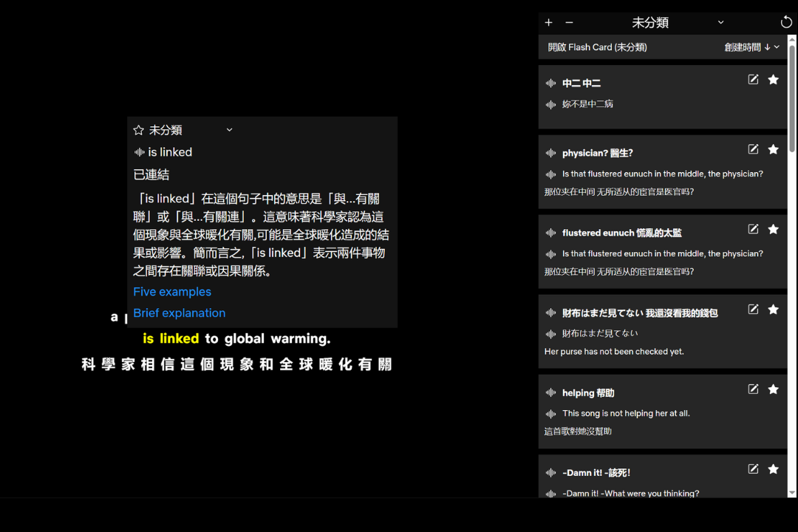Click the 'Five examples' link
The height and width of the screenshot is (532, 798).
point(172,292)
